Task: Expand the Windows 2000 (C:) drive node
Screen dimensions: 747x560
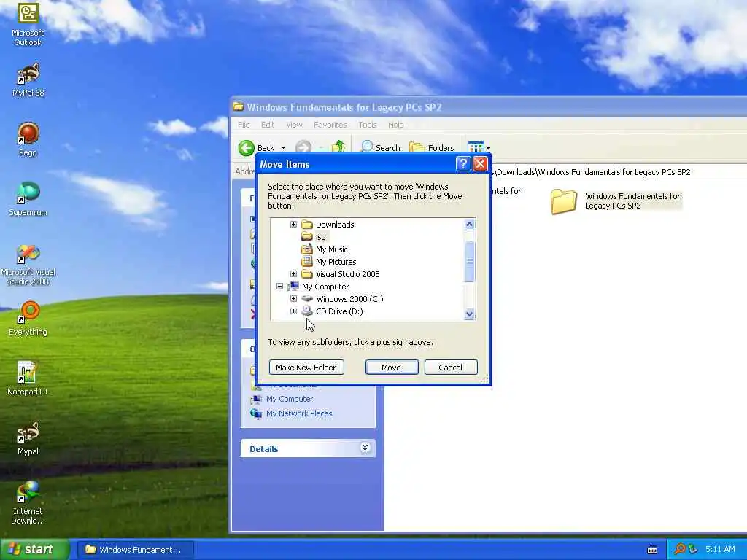Action: click(293, 298)
